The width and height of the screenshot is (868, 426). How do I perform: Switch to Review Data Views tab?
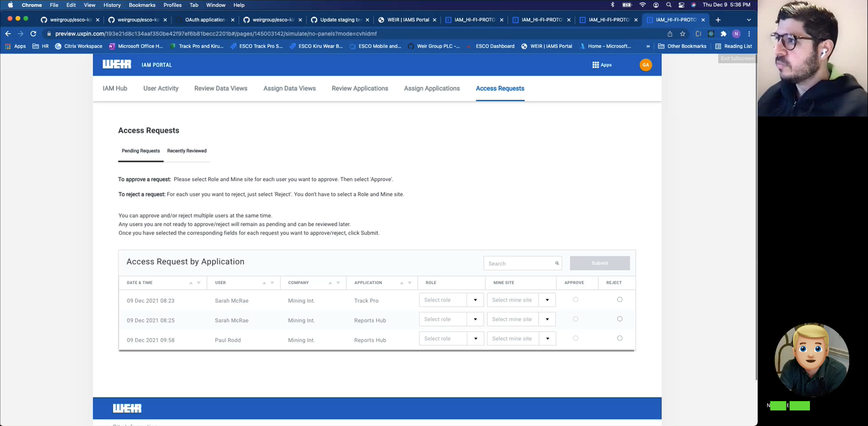221,88
